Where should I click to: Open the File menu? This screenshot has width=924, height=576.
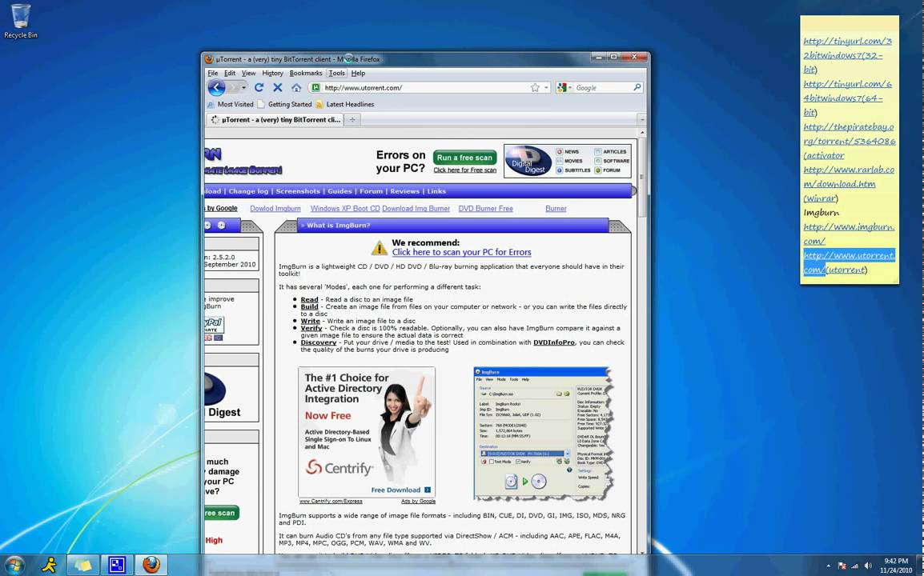[213, 73]
